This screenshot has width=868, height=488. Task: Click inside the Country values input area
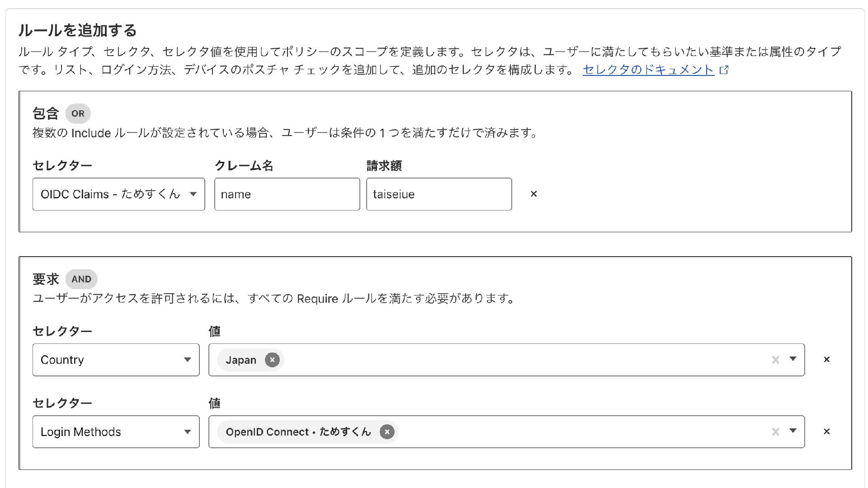pyautogui.click(x=520, y=360)
